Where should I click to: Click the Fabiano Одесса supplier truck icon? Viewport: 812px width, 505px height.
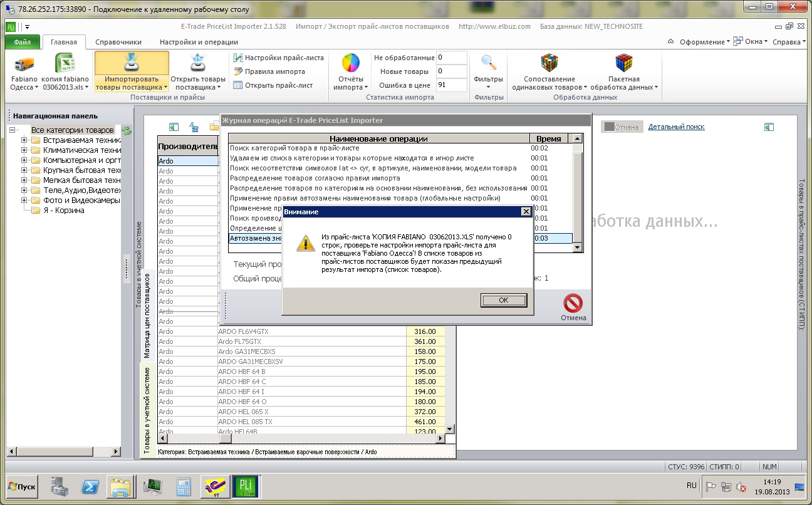(x=24, y=64)
